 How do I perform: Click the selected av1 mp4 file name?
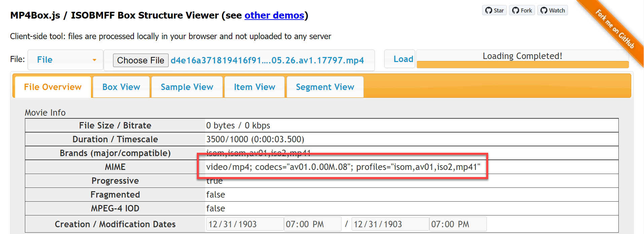[x=267, y=60]
